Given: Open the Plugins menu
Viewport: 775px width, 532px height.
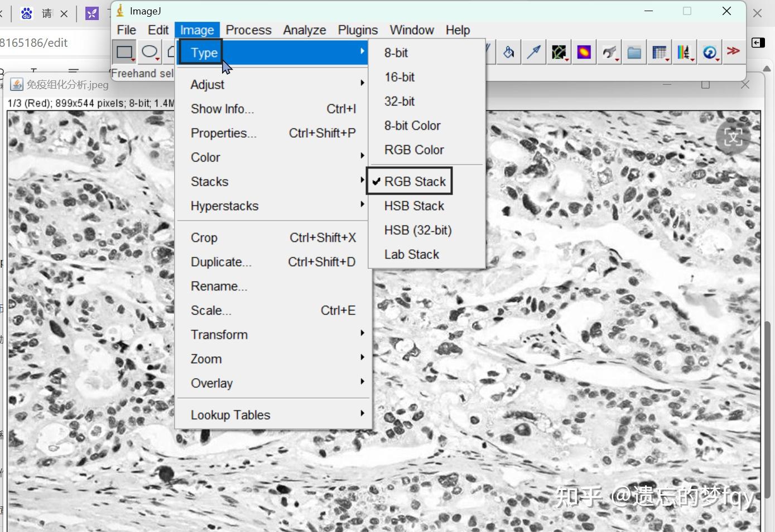Looking at the screenshot, I should pyautogui.click(x=358, y=30).
